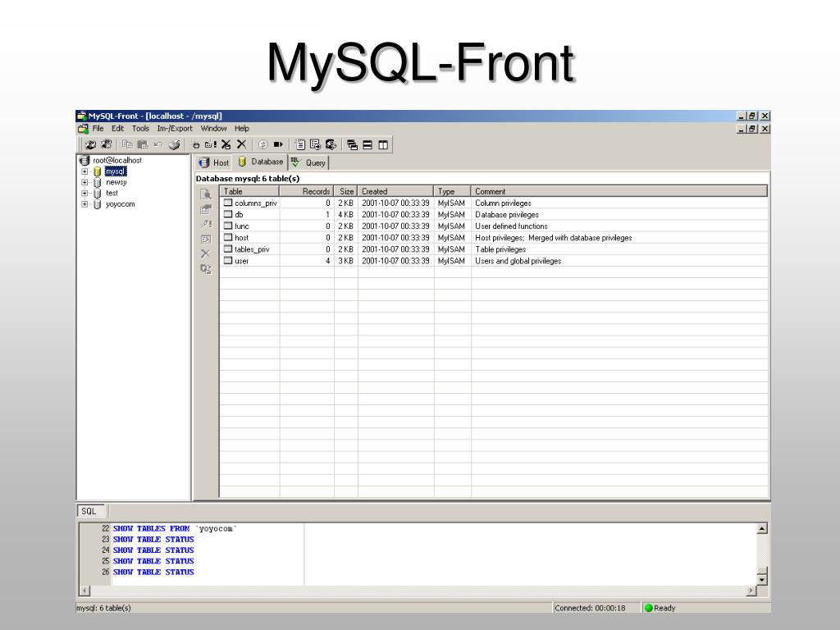Image resolution: width=840 pixels, height=630 pixels.
Task: Open the Window menu
Action: [214, 129]
